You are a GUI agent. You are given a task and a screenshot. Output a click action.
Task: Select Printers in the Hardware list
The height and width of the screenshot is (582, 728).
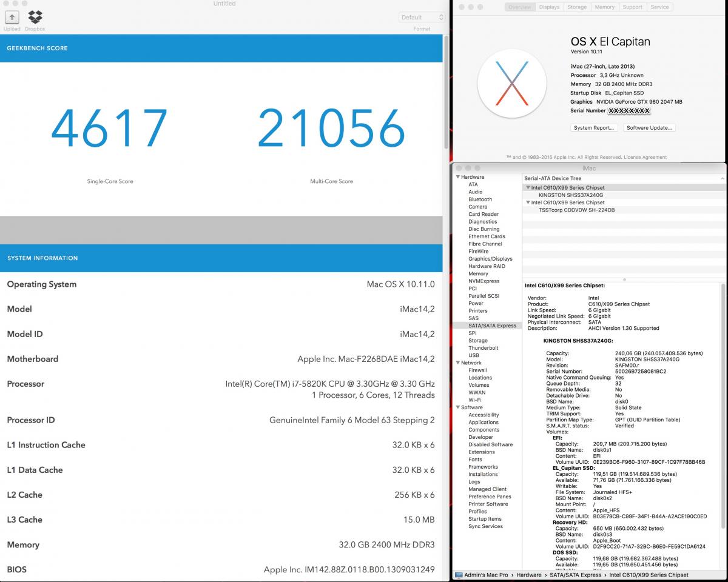tap(478, 311)
